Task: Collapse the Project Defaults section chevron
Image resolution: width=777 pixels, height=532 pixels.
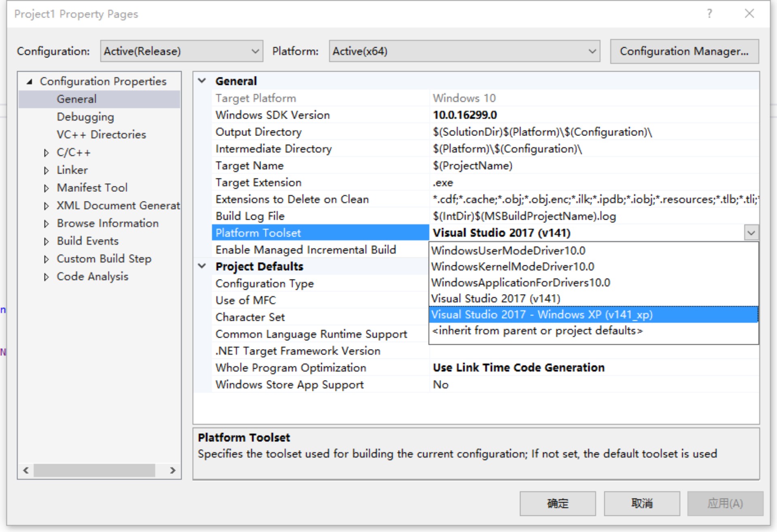Action: point(202,266)
